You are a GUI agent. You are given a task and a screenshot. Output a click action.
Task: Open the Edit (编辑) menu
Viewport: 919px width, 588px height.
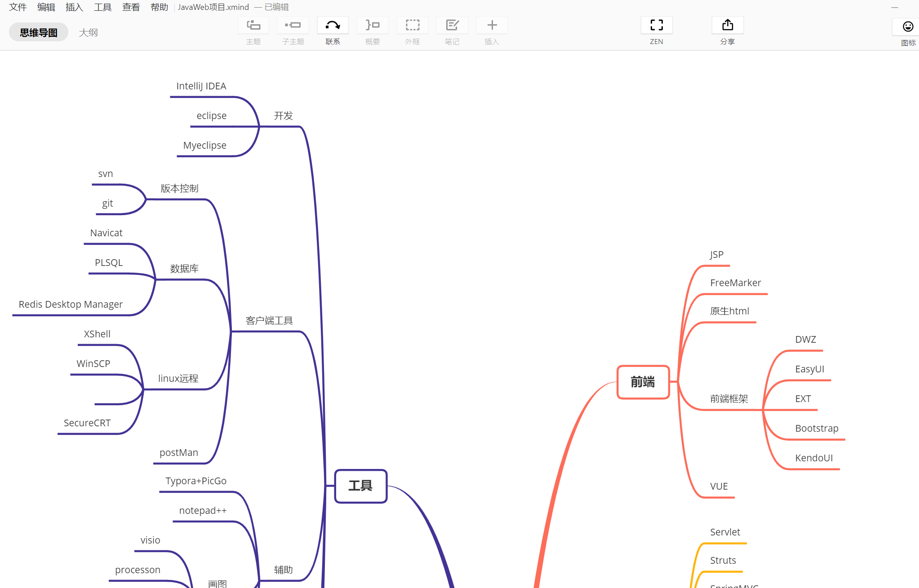46,7
